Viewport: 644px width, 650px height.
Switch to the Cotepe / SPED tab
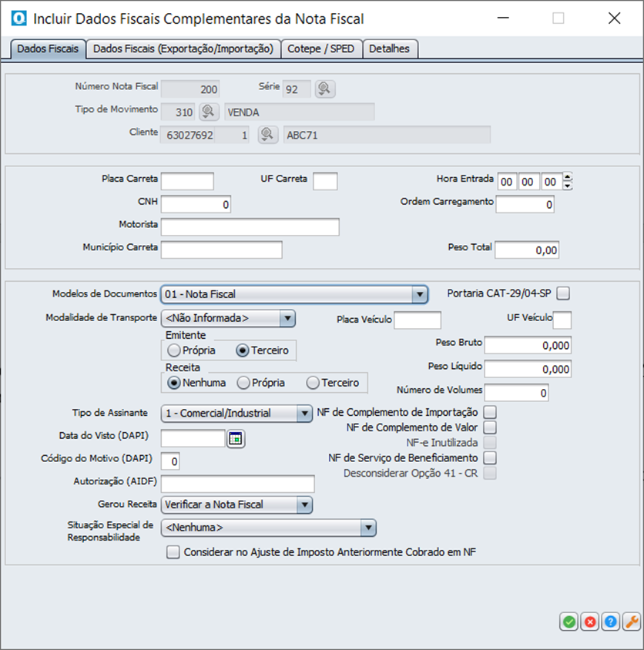tap(321, 49)
